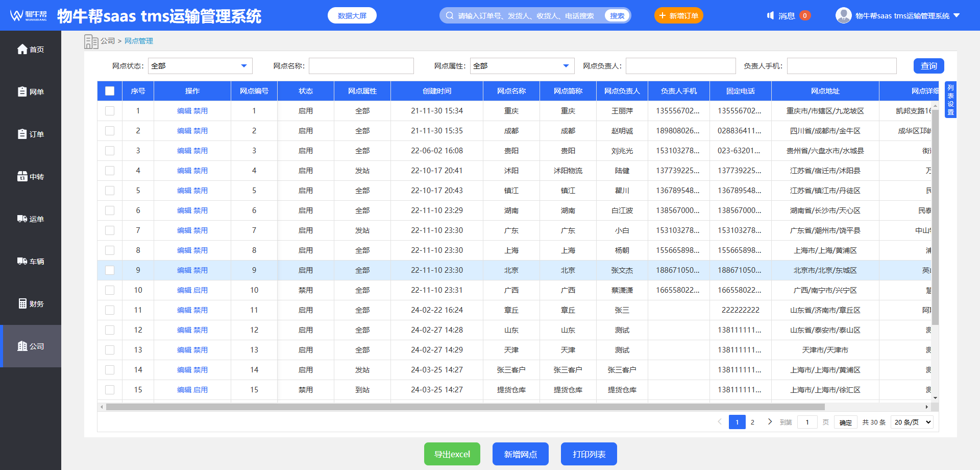Expand the 网点状态 dropdown
This screenshot has height=470, width=980.
200,66
